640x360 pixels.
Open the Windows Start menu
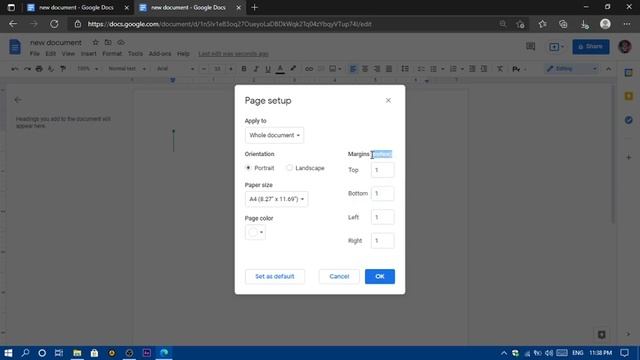[8, 353]
